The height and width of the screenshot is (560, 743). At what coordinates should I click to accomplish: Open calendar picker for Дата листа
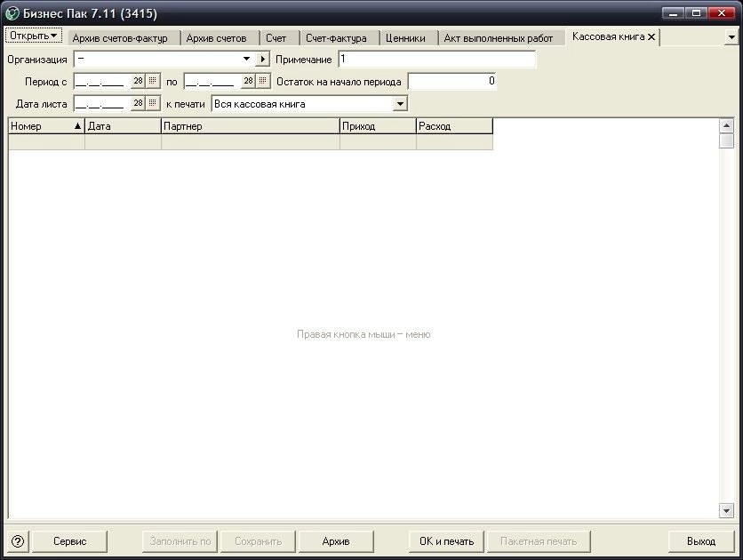click(x=153, y=103)
